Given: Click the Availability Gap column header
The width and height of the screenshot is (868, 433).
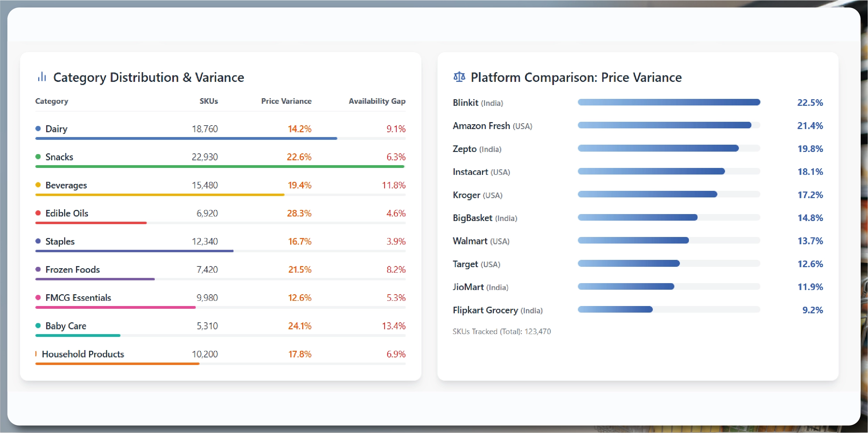Looking at the screenshot, I should 377,101.
